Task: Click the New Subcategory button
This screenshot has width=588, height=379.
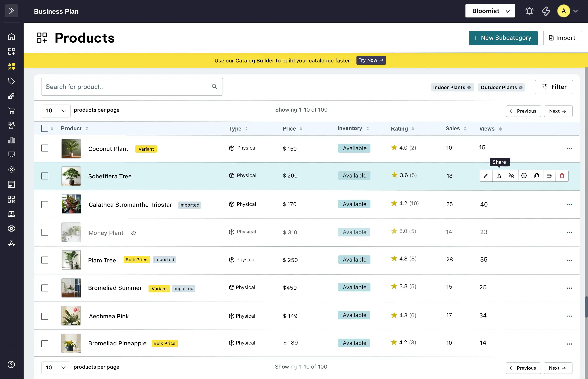Action: pyautogui.click(x=503, y=38)
